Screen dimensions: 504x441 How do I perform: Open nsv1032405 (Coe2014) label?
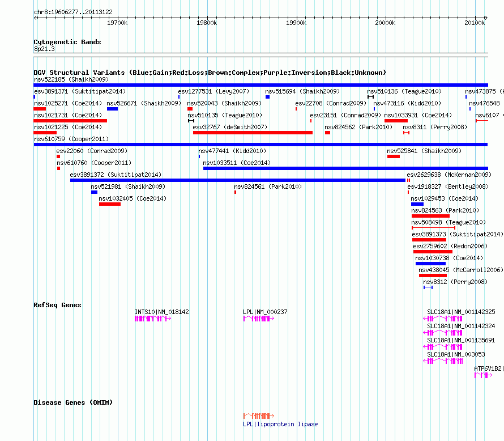pos(133,198)
